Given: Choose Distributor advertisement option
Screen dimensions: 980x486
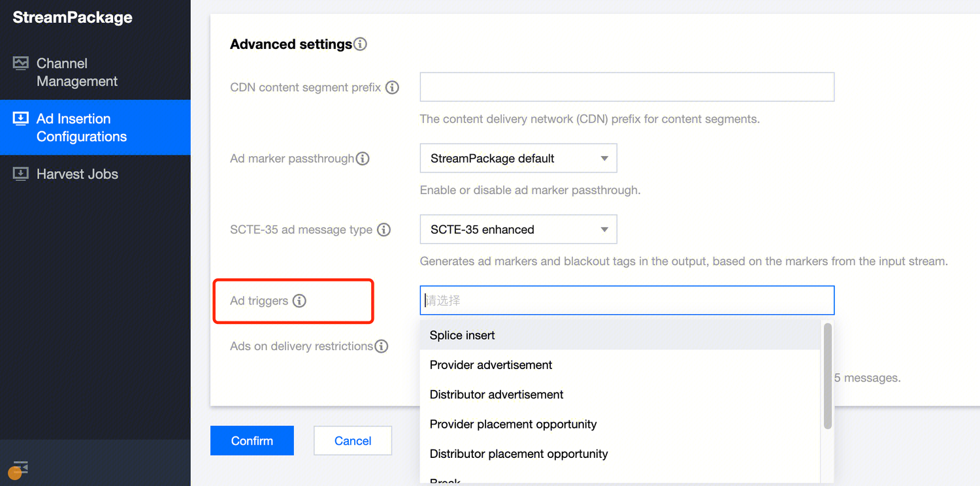Looking at the screenshot, I should click(x=497, y=395).
